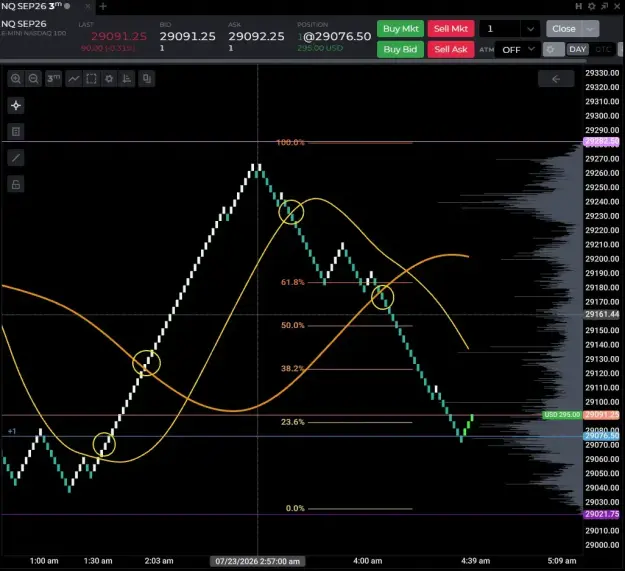Open the ATM strategy OFF dropdown
This screenshot has width=625, height=571.
pyautogui.click(x=518, y=50)
